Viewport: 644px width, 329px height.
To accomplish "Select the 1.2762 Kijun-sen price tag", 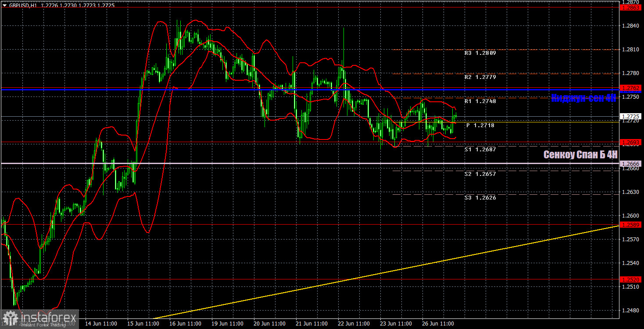I will [631, 88].
